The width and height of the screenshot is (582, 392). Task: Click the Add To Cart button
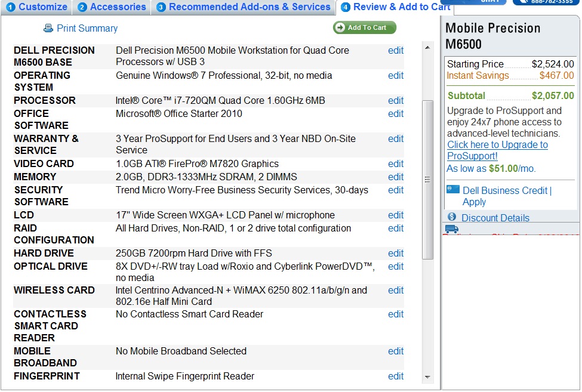pyautogui.click(x=365, y=27)
